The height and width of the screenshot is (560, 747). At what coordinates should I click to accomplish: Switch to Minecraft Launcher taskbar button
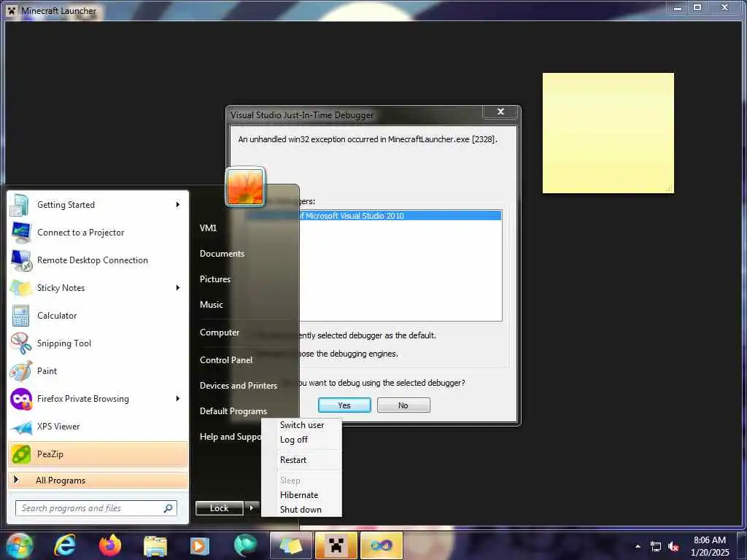pyautogui.click(x=336, y=545)
